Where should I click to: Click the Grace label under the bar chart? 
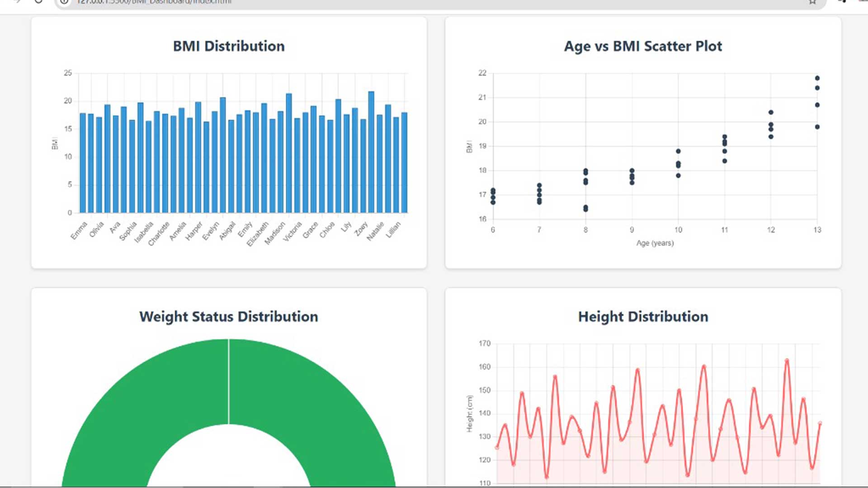(x=310, y=230)
